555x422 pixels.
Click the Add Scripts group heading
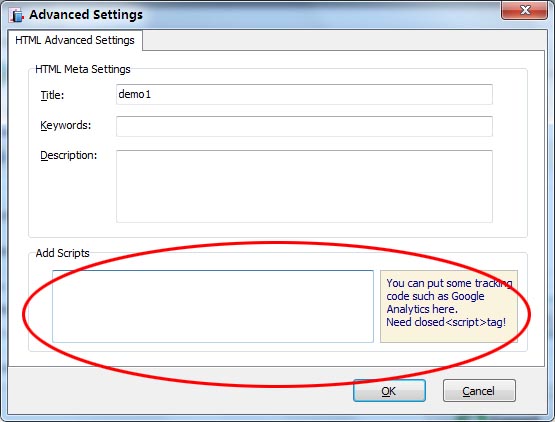(62, 253)
